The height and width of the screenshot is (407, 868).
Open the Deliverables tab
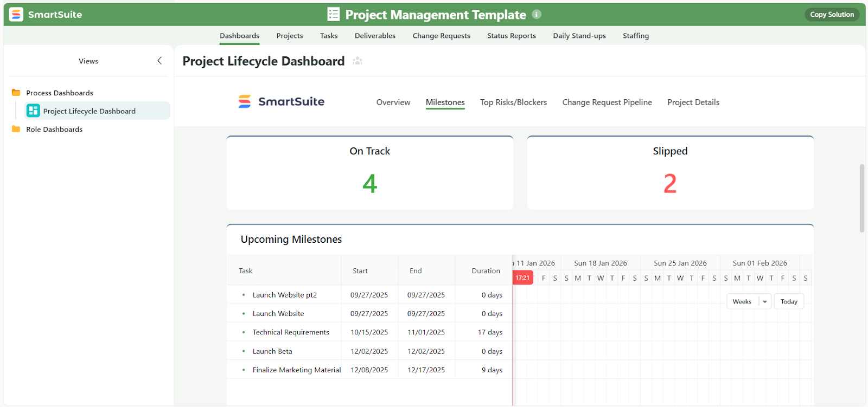point(375,36)
